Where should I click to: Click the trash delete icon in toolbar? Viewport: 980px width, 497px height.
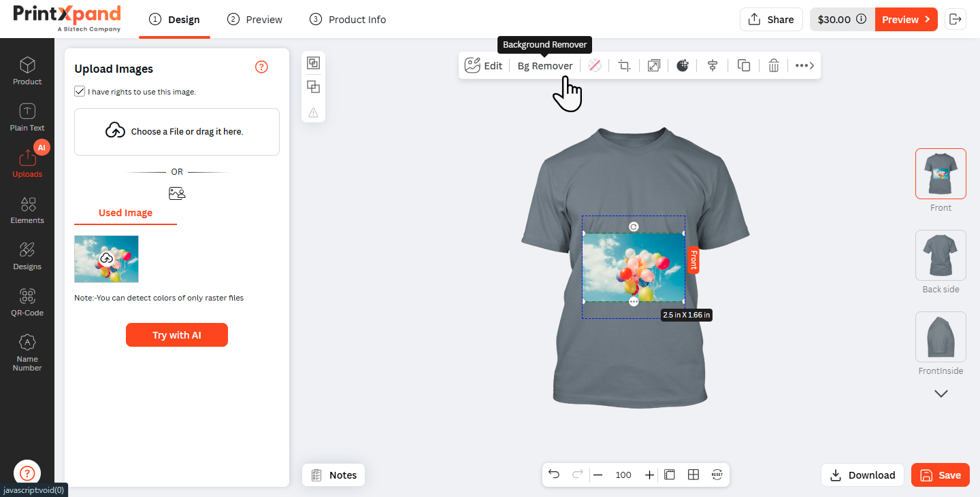[774, 66]
